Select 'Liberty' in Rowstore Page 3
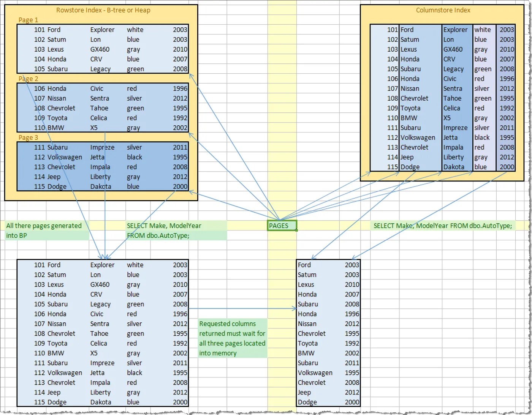 coord(100,177)
